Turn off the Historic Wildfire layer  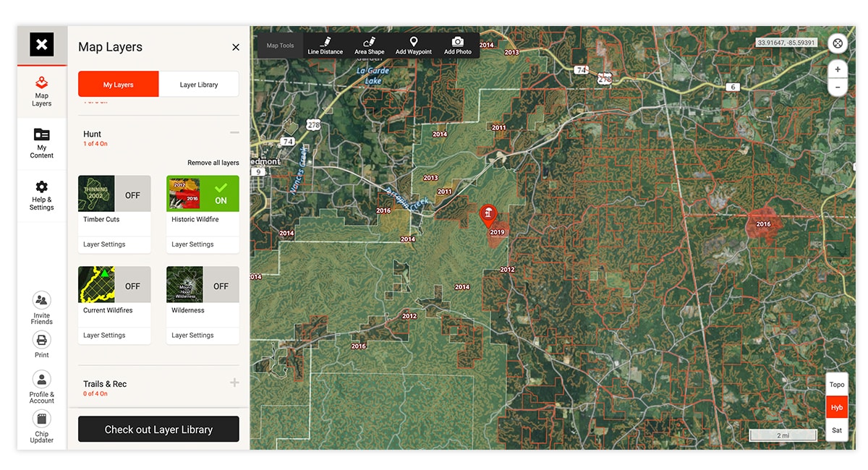221,194
